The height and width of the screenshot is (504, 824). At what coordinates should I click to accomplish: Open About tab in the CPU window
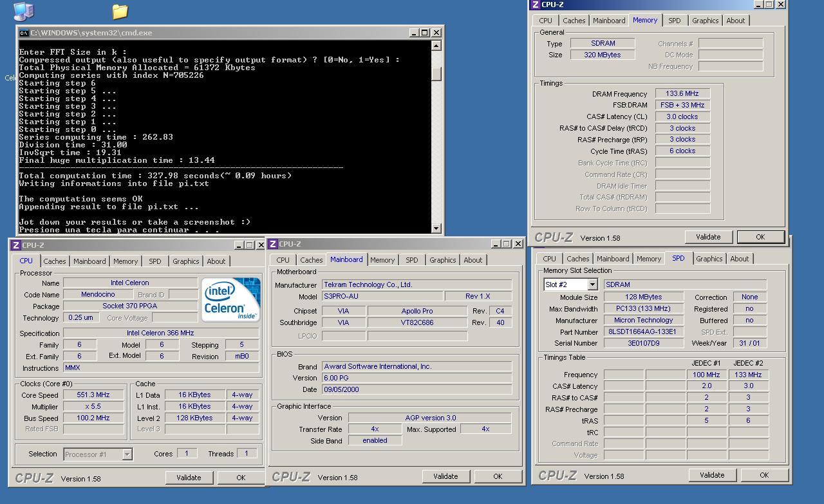pyautogui.click(x=216, y=261)
